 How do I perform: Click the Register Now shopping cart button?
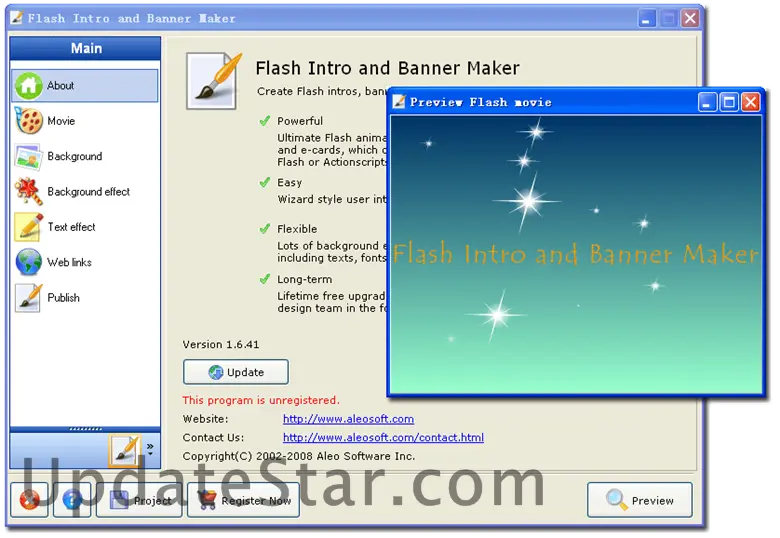click(x=244, y=500)
